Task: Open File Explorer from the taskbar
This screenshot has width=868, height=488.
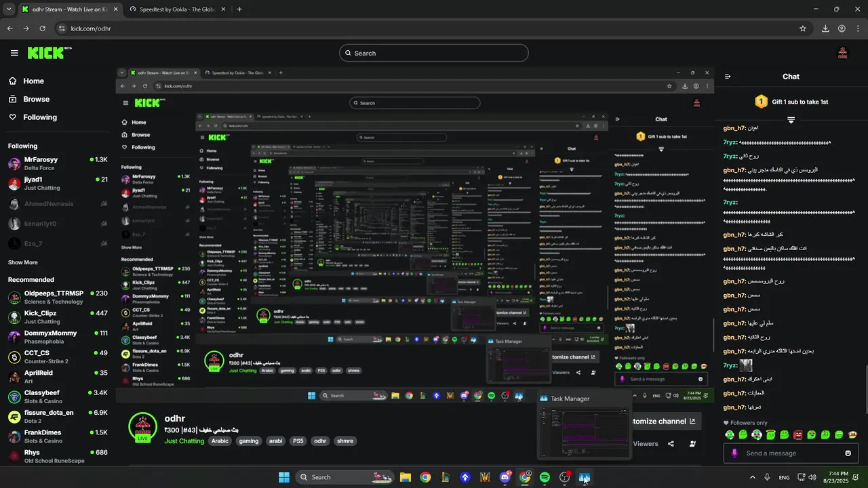Action: pyautogui.click(x=405, y=477)
